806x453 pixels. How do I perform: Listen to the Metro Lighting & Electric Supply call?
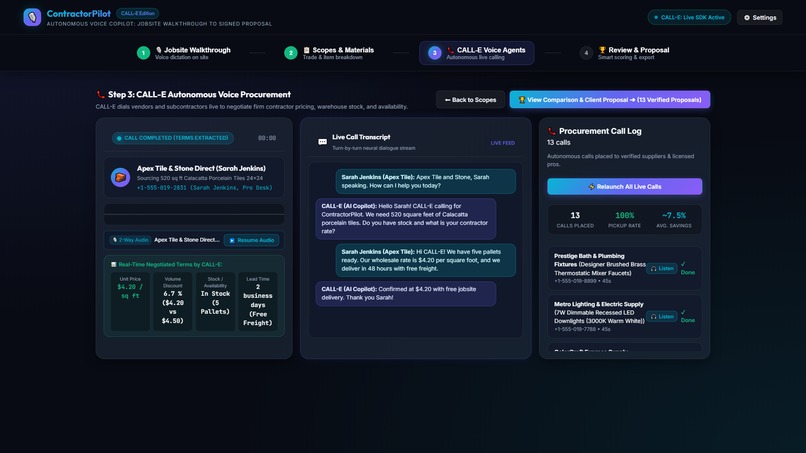pos(662,317)
